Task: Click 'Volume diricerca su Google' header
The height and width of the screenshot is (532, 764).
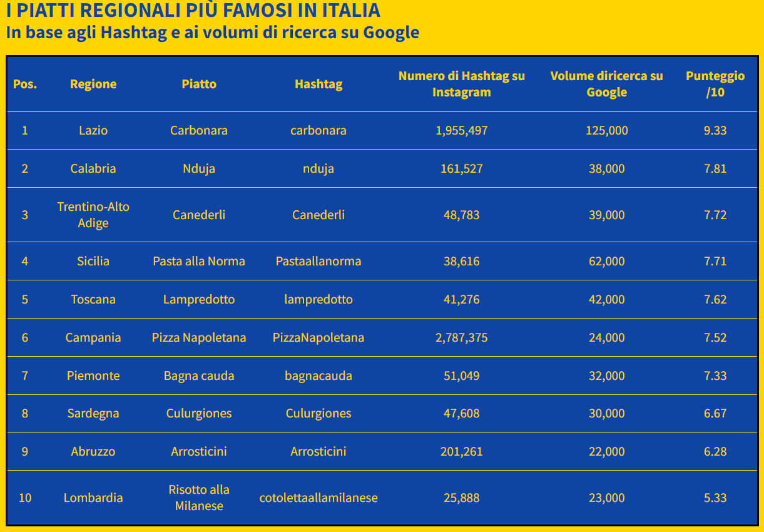Action: (x=606, y=84)
